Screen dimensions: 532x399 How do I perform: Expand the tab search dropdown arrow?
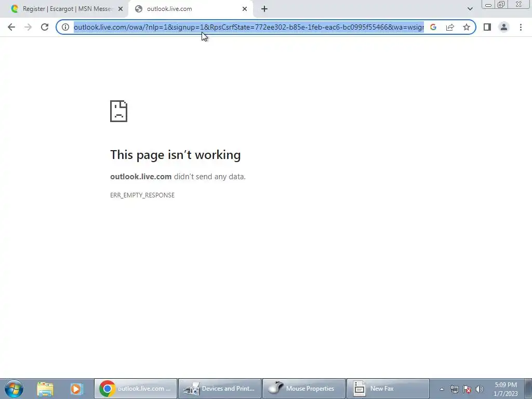(470, 9)
